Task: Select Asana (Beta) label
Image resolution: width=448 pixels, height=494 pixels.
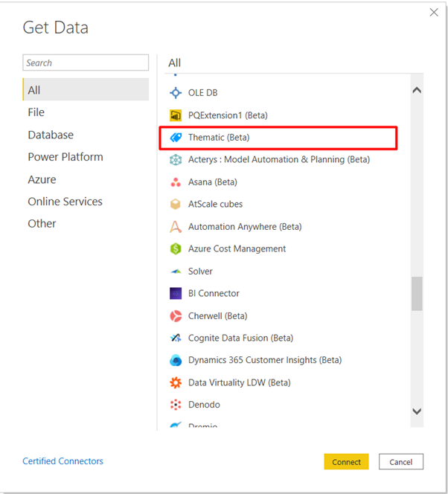Action: [213, 182]
